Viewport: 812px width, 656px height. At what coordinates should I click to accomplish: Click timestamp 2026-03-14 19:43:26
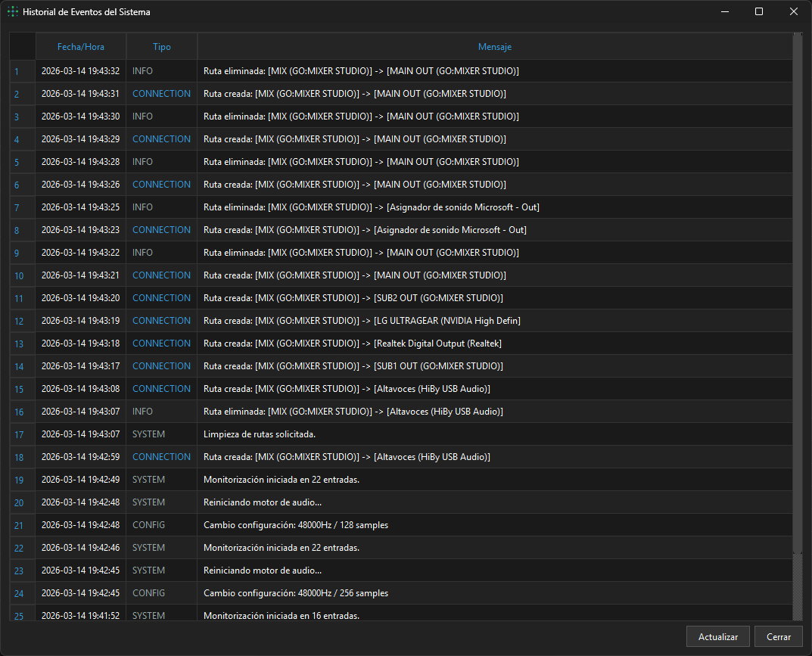pos(80,185)
